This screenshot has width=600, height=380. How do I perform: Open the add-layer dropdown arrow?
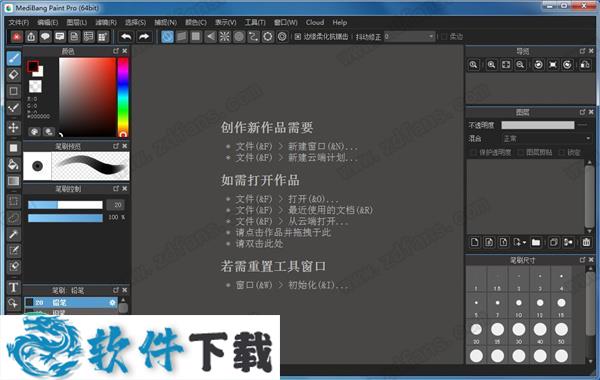(524, 243)
